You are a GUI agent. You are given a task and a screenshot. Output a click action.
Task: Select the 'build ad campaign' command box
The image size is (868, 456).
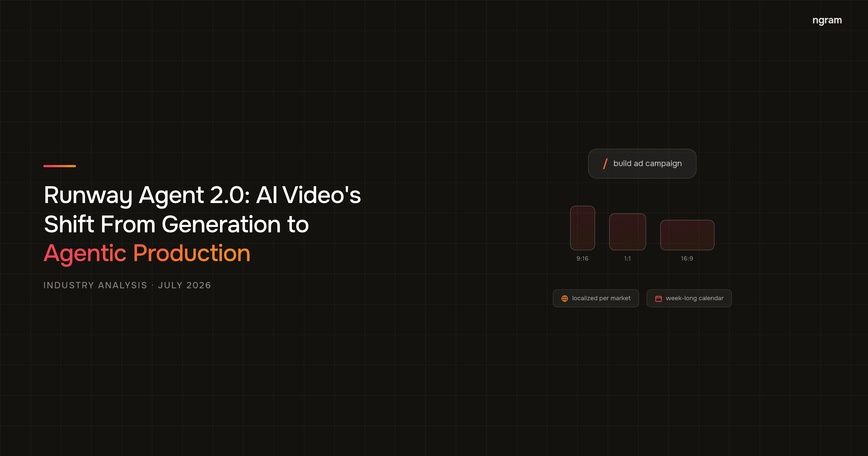(642, 164)
